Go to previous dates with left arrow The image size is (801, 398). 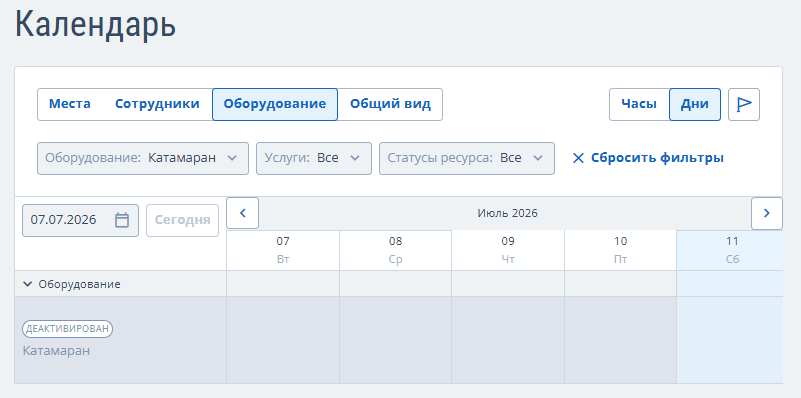click(x=243, y=213)
